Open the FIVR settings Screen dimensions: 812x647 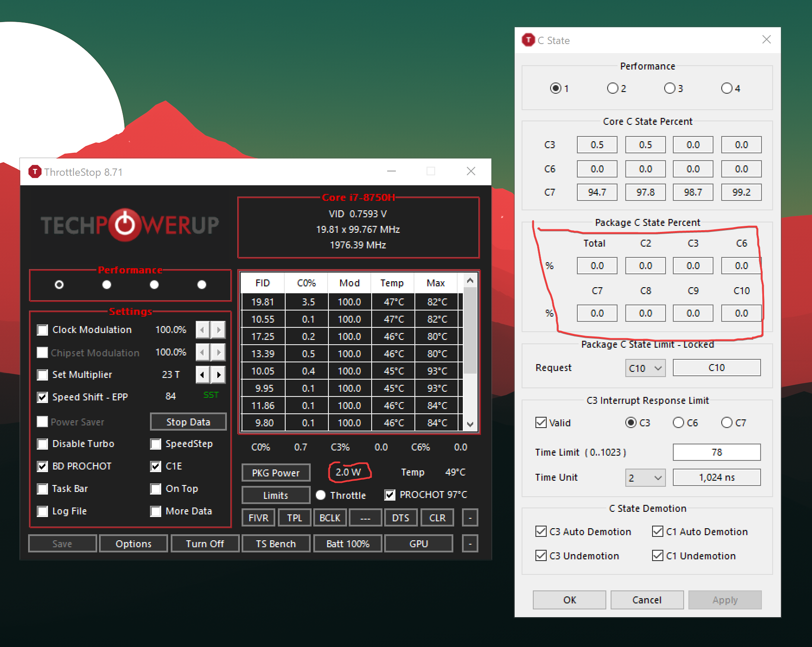(x=258, y=518)
